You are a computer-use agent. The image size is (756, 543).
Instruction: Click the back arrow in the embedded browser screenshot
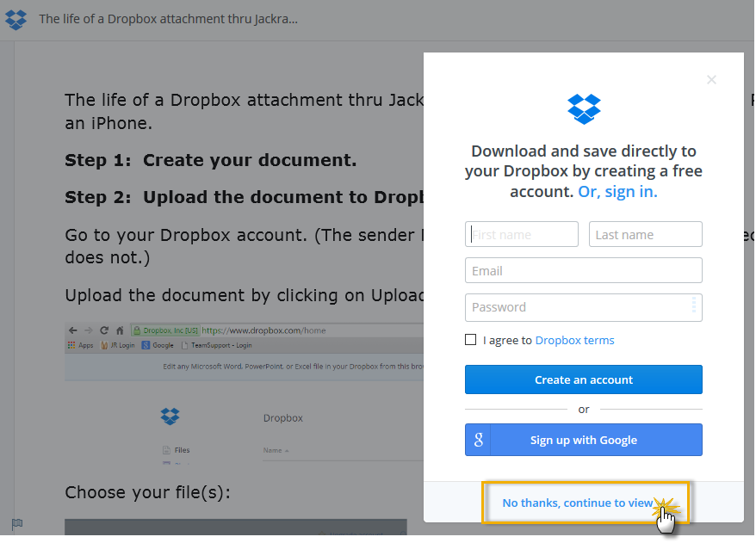pos(73,330)
